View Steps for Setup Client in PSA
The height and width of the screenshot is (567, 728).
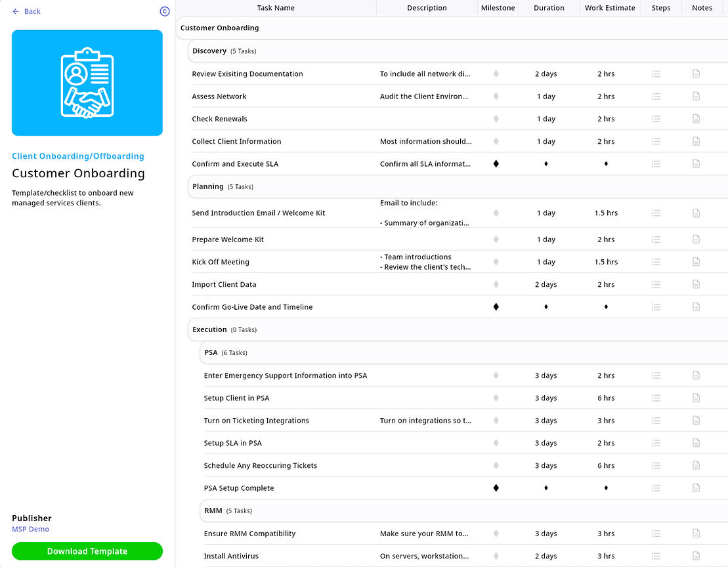656,398
